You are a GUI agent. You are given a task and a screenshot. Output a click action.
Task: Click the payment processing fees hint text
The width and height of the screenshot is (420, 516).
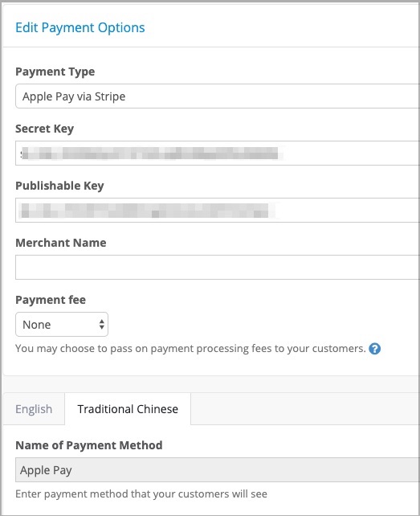click(190, 349)
